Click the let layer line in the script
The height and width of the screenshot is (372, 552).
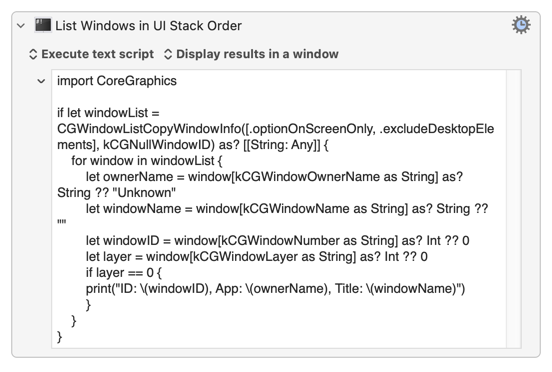coord(257,257)
